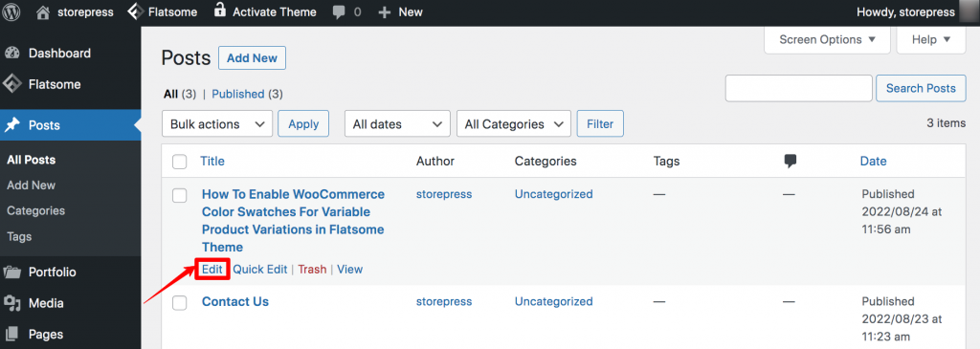Expand the Help panel
Screen dimensions: 980x349
(x=931, y=39)
